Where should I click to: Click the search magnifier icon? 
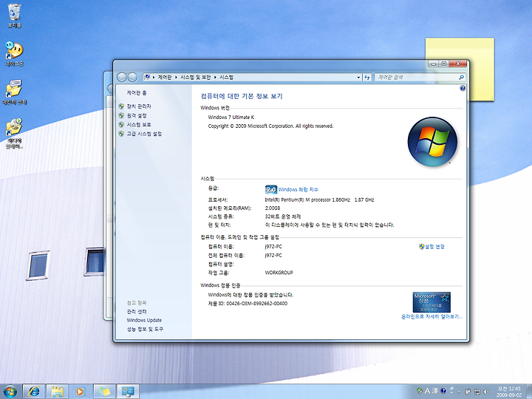coord(461,78)
